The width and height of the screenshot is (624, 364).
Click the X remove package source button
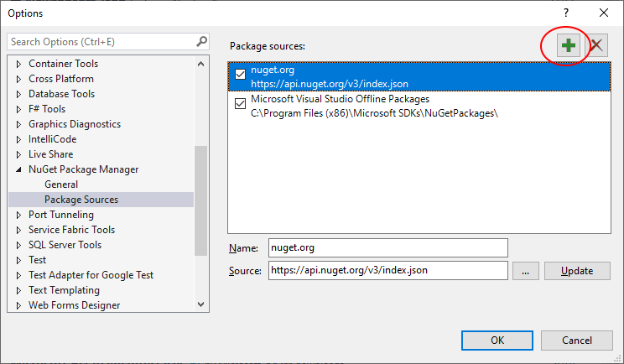click(x=596, y=45)
